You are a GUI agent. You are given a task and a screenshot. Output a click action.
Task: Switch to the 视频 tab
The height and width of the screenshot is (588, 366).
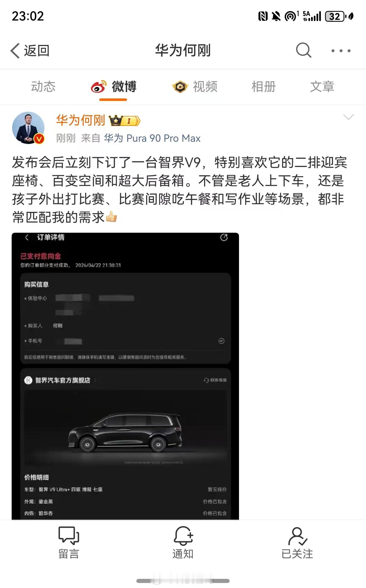pyautogui.click(x=194, y=87)
